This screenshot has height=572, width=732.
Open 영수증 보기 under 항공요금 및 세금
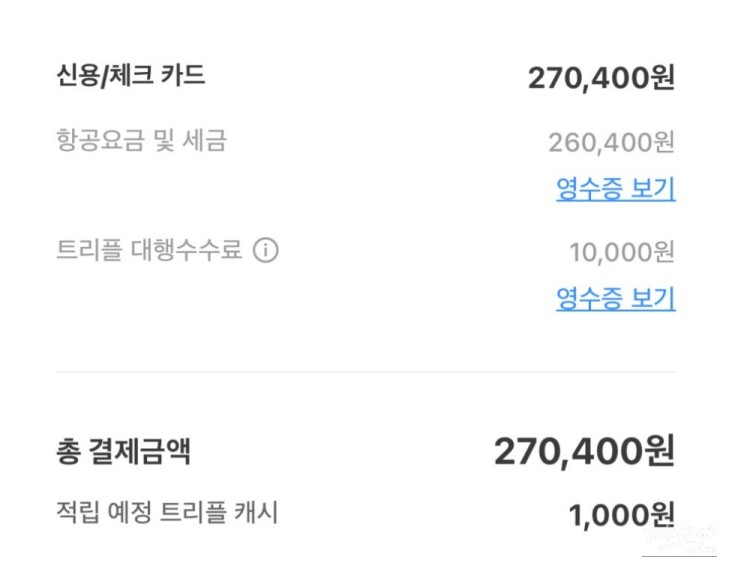tap(615, 188)
